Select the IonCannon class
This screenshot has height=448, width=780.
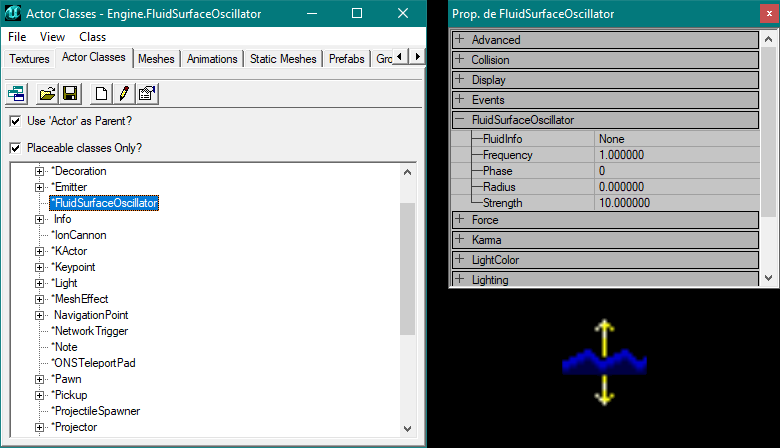(x=79, y=235)
